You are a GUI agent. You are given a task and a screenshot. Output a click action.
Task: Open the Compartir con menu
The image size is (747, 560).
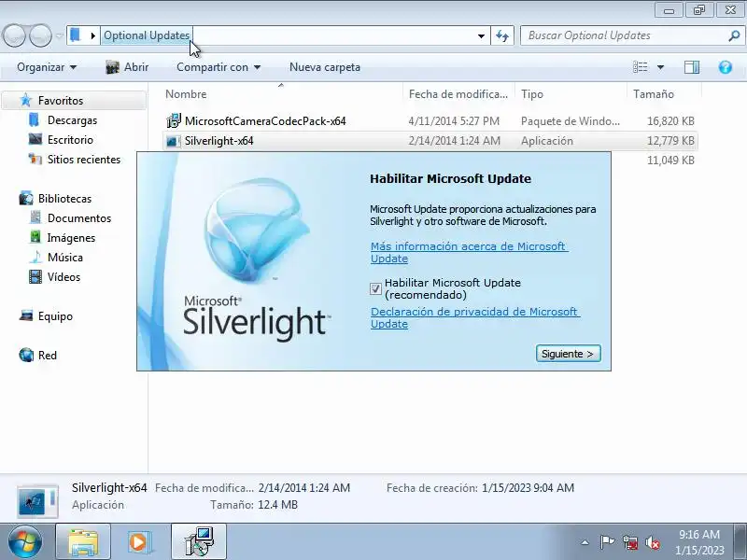(x=218, y=67)
